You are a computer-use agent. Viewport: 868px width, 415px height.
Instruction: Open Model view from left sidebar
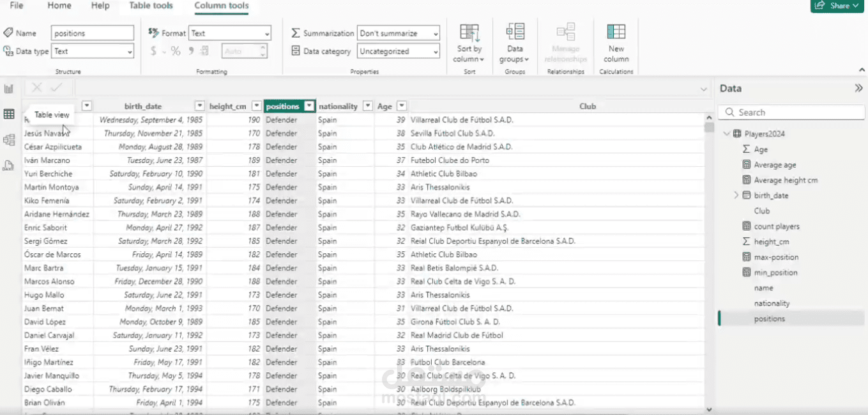coord(9,140)
